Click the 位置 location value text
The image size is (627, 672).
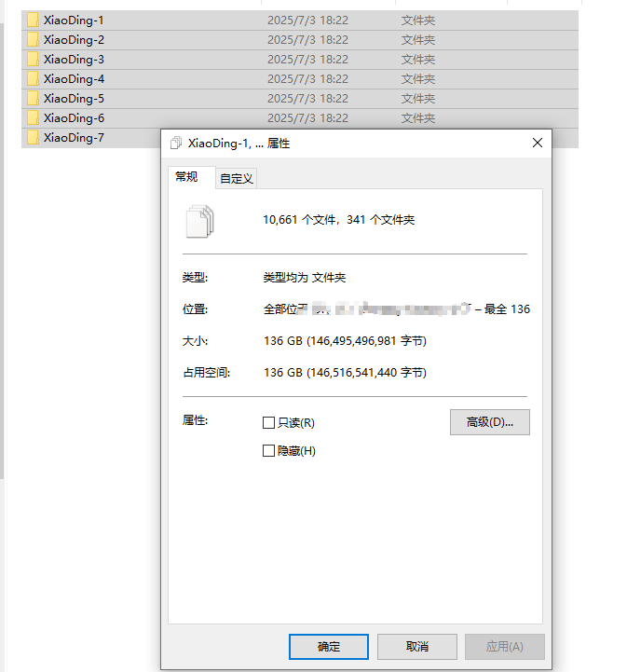click(397, 309)
